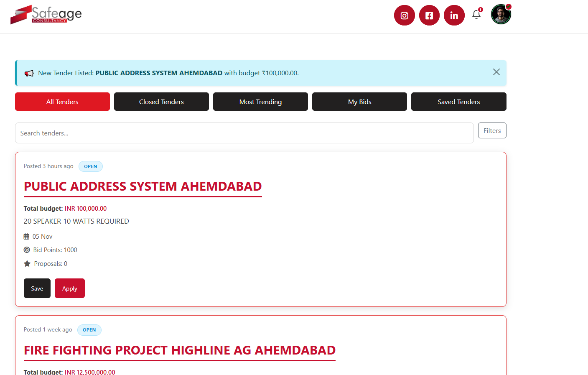Viewport: 588px width, 375px height.
Task: Click the banner's PUBLIC ADDRESS SYSTEM AHEMDABAD text
Action: pyautogui.click(x=159, y=73)
